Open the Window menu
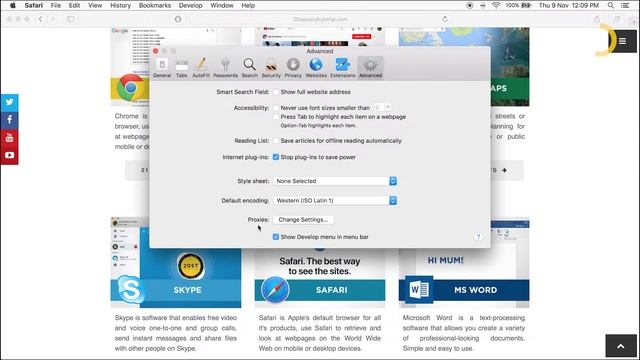This screenshot has width=640, height=360. 222,5
